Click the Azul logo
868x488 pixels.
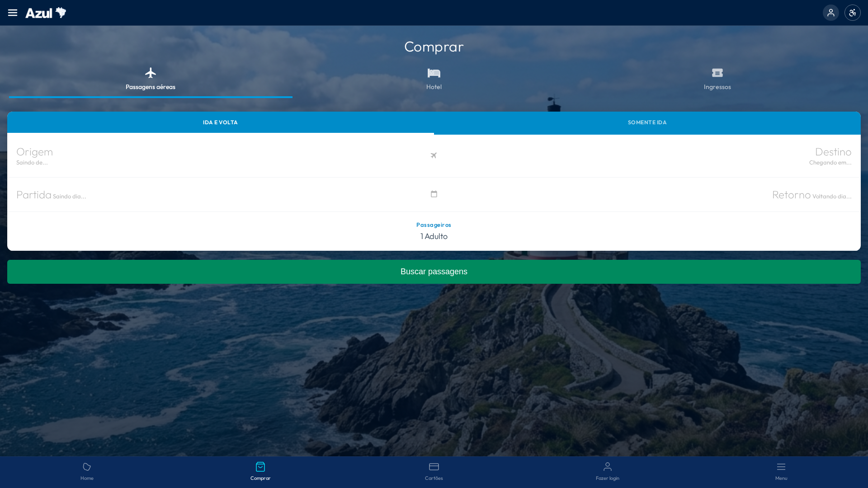tap(46, 13)
